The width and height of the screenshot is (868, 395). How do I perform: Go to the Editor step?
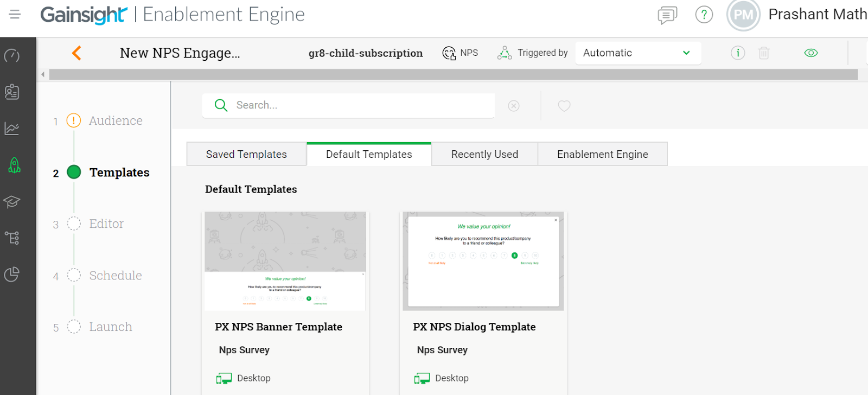pyautogui.click(x=106, y=224)
